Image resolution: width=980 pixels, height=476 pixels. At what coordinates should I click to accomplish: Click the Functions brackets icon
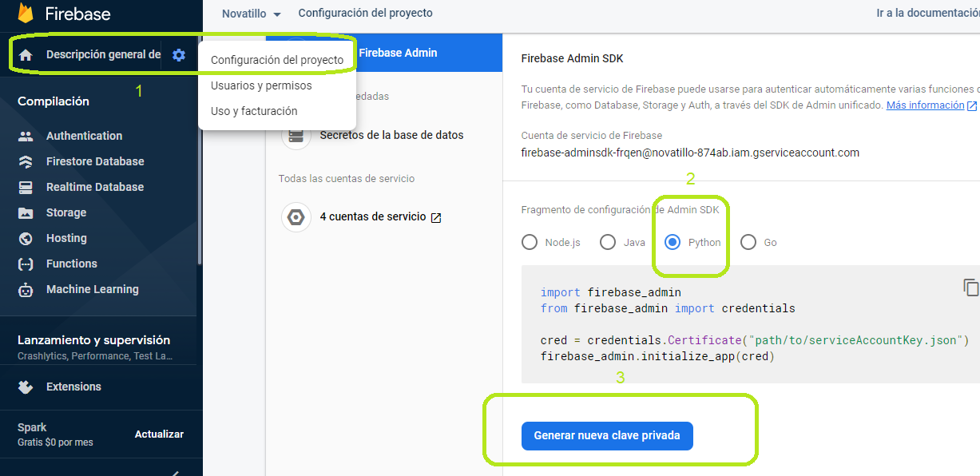point(26,264)
